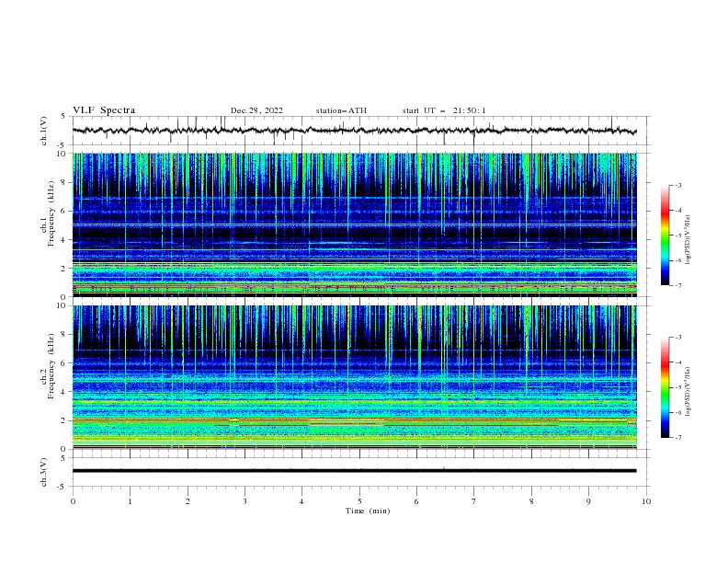Click the -7 tick on lower colorbar

pos(678,438)
